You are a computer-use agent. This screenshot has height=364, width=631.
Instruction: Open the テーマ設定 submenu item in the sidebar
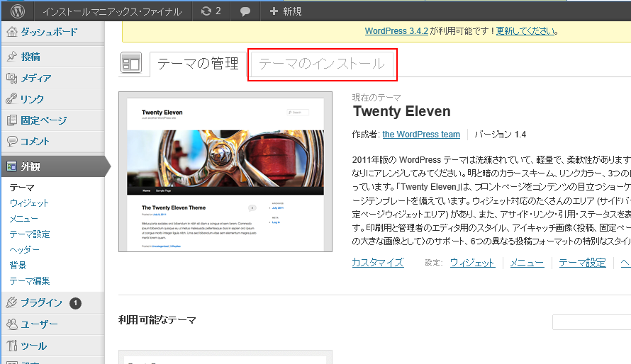[30, 234]
